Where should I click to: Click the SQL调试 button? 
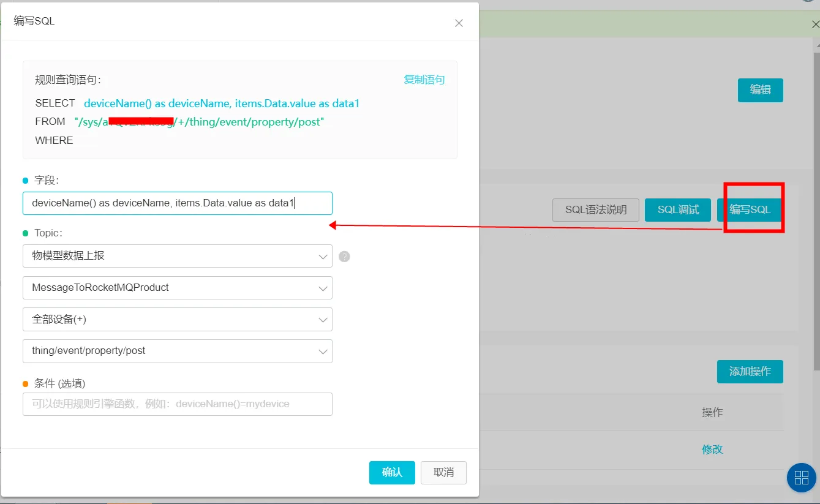pos(678,210)
